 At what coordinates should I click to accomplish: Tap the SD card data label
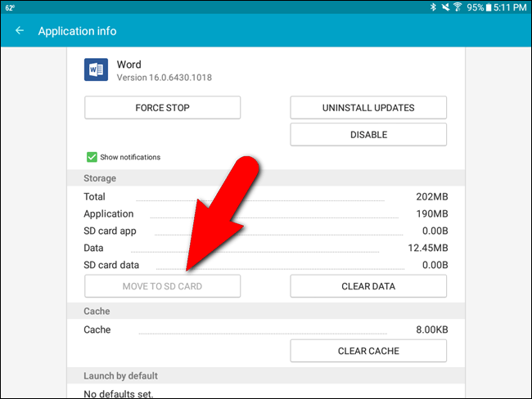coord(111,265)
